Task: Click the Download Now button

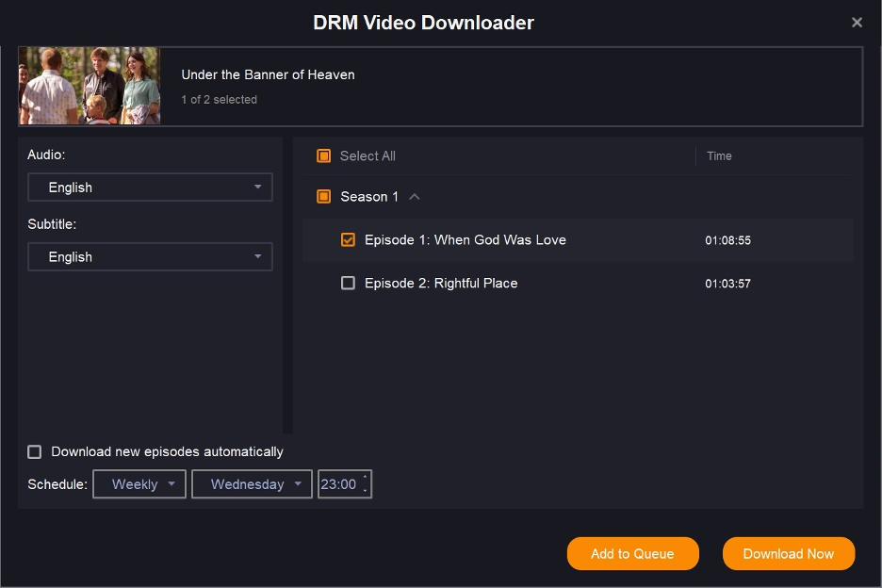Action: tap(789, 554)
